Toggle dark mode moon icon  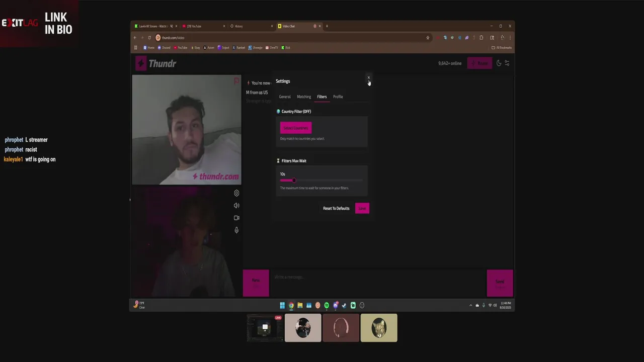click(499, 63)
